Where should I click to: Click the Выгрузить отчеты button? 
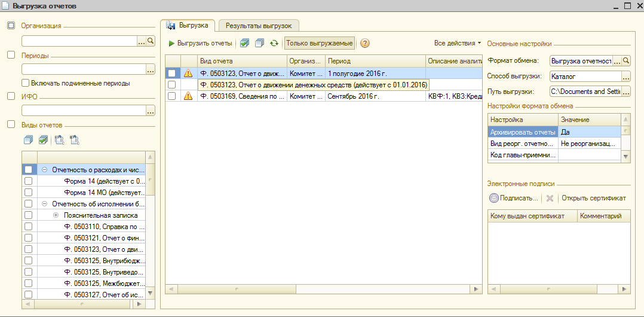click(201, 43)
